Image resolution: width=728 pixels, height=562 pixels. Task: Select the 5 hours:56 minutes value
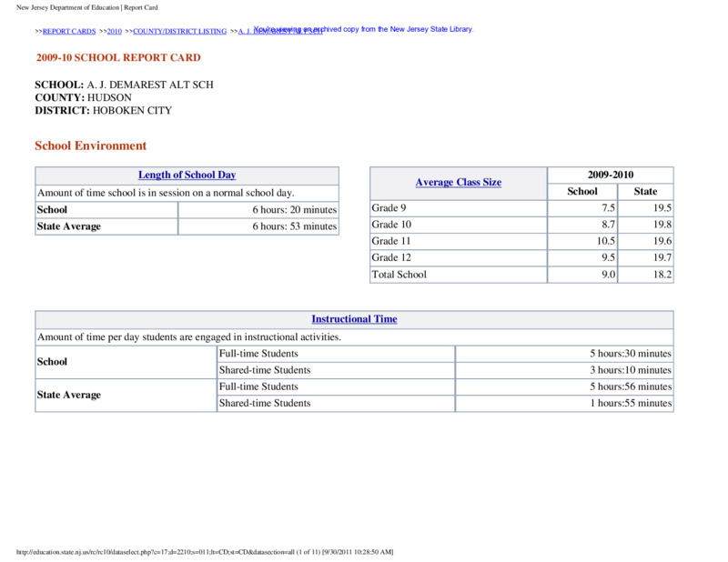point(631,386)
